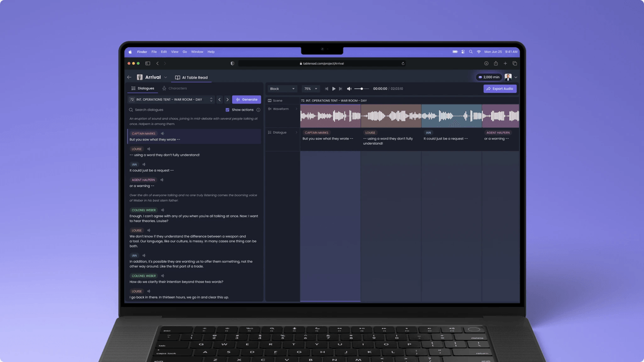
Task: Click the Apple menu logo
Action: (130, 52)
